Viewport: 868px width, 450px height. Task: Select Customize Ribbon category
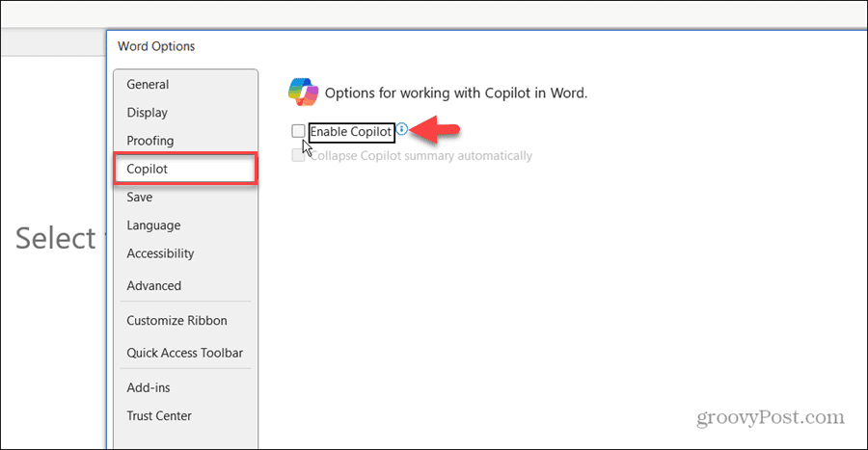pyautogui.click(x=185, y=321)
